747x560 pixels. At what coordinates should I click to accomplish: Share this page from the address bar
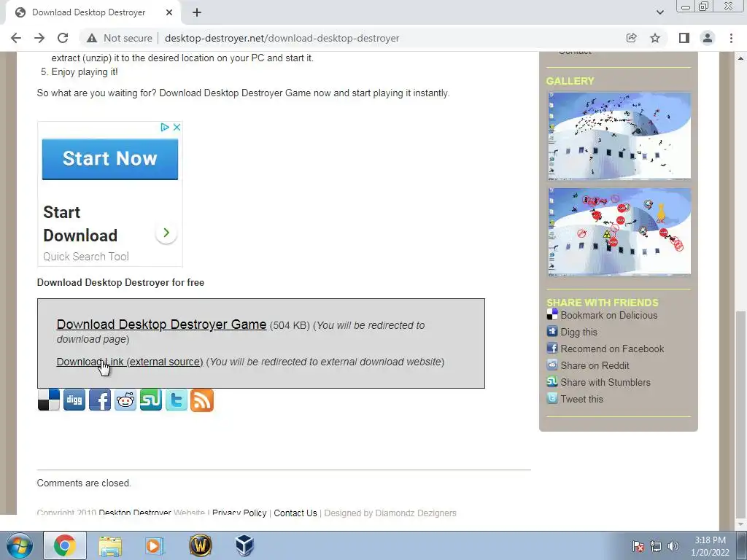click(631, 38)
